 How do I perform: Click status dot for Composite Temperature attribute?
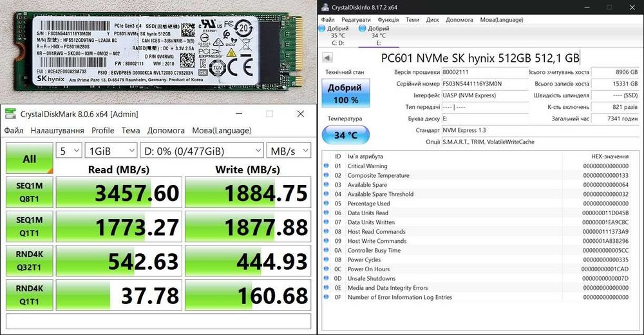coord(326,175)
